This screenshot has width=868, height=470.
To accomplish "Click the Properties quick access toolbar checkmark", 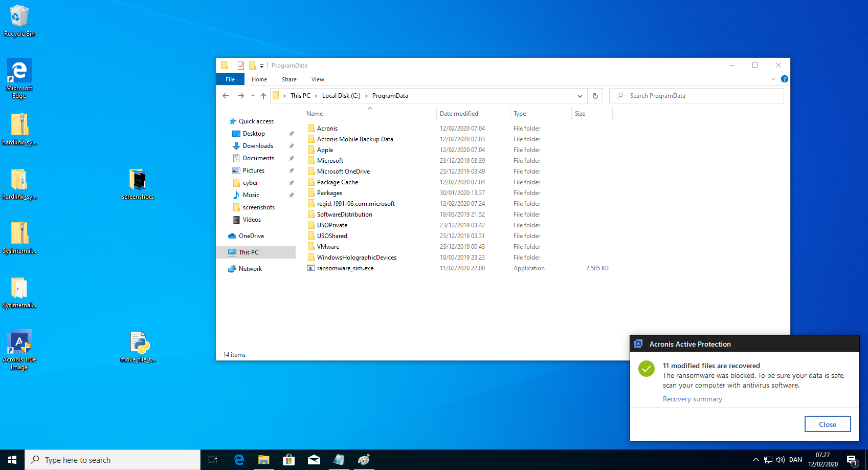I will coord(241,66).
